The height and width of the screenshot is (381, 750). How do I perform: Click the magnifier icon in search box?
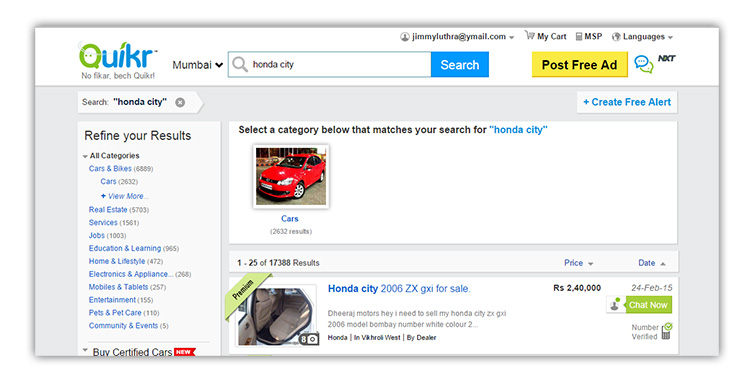240,65
